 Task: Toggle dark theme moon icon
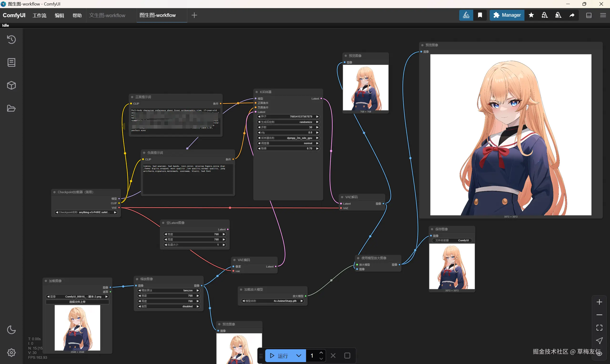point(11,330)
